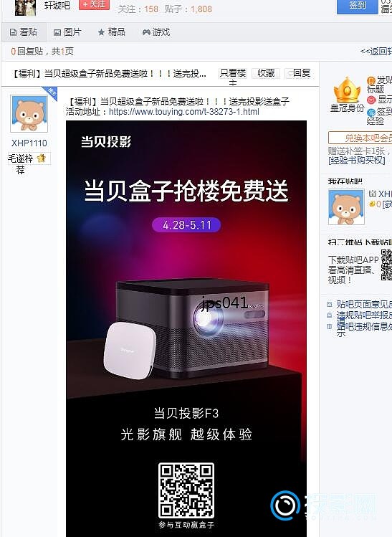This screenshot has height=537, width=392.
Task: Open the 游戏 gamepad tab
Action: click(x=156, y=32)
